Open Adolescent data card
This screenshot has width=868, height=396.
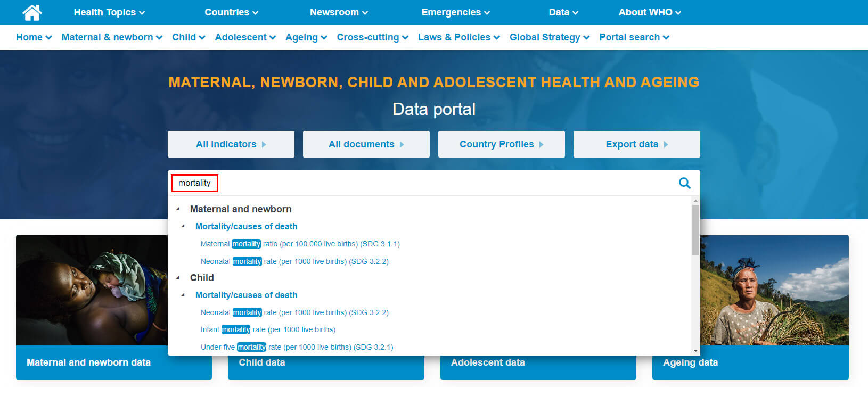538,367
